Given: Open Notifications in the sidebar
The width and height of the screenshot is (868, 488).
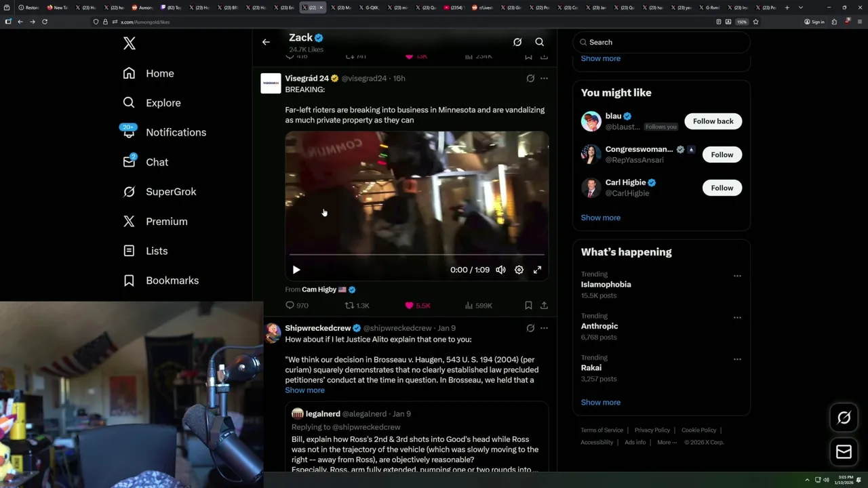Looking at the screenshot, I should click(x=164, y=132).
